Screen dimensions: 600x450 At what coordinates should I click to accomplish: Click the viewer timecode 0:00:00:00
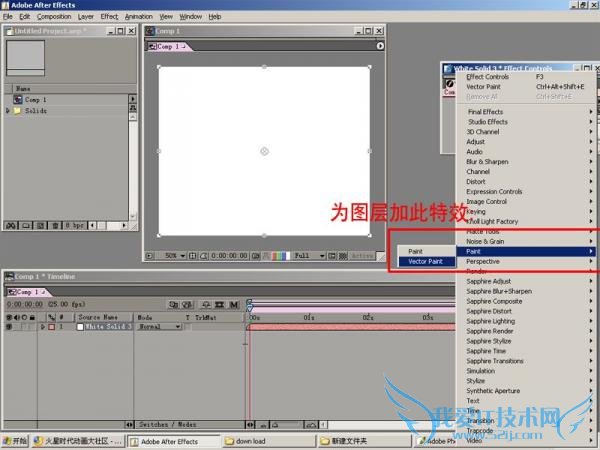(x=229, y=256)
